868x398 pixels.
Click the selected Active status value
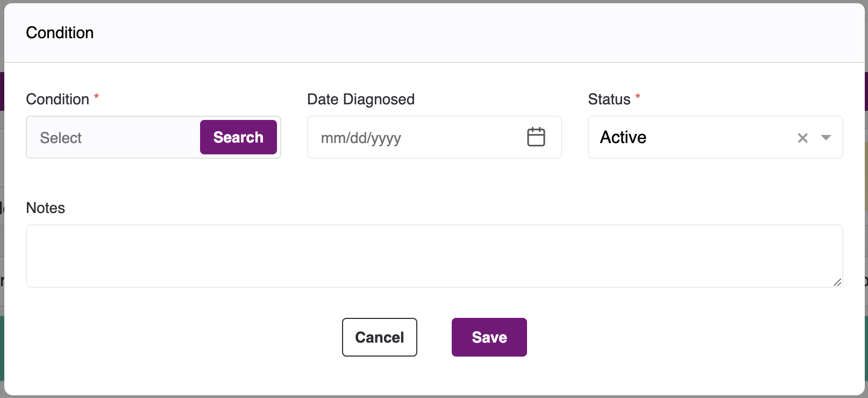pos(623,138)
